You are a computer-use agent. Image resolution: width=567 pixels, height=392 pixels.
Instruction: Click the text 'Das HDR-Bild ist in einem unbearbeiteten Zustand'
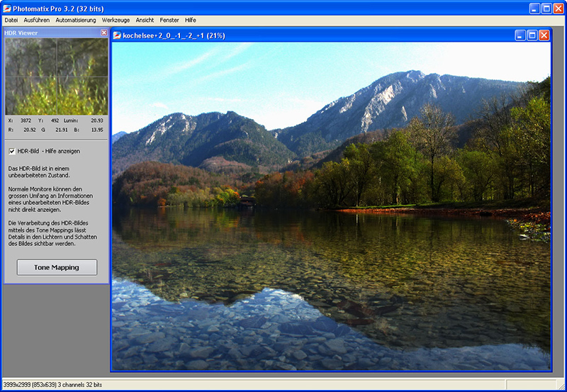point(39,172)
